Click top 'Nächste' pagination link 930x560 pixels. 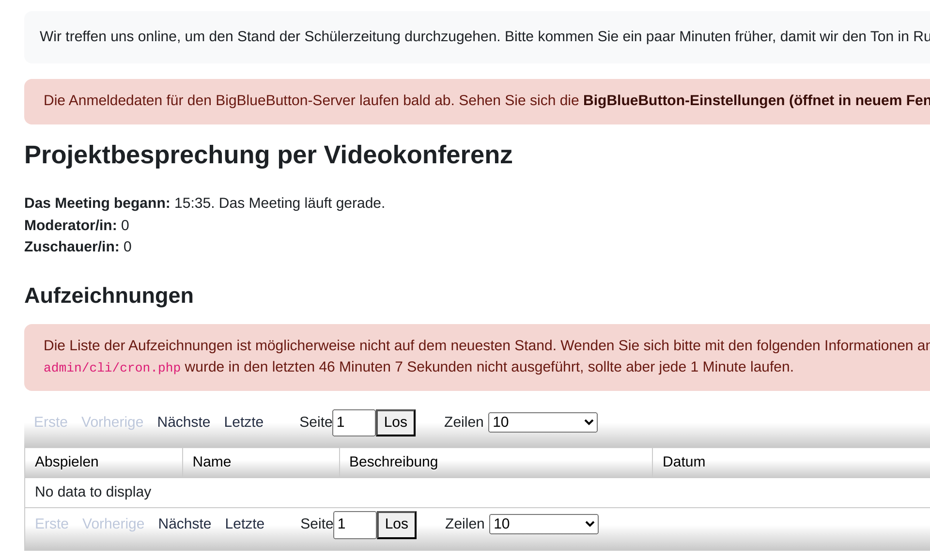pyautogui.click(x=184, y=422)
